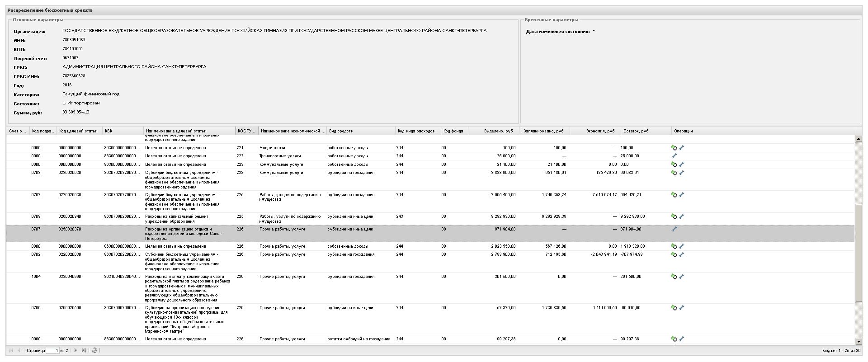Viewport: 868px width, 362px height.
Task: Click the wrench icon in the 2 783 900,00 row
Action: tap(682, 254)
